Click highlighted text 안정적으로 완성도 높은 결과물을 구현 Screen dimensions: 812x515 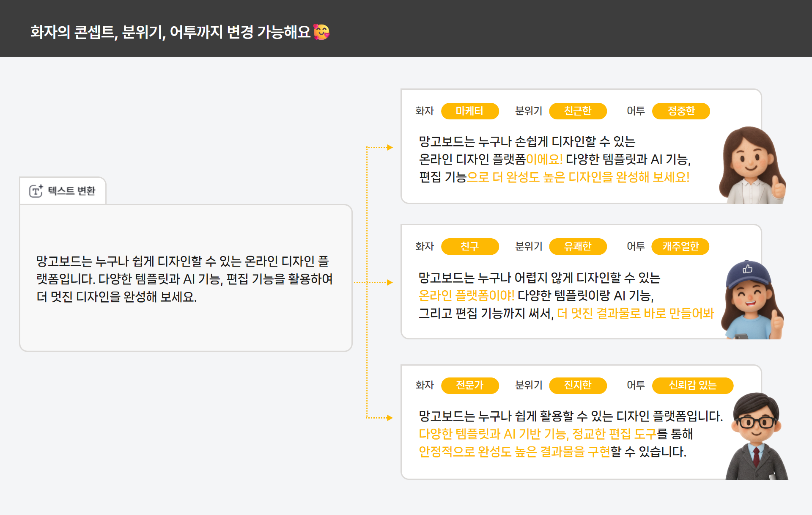pyautogui.click(x=514, y=452)
